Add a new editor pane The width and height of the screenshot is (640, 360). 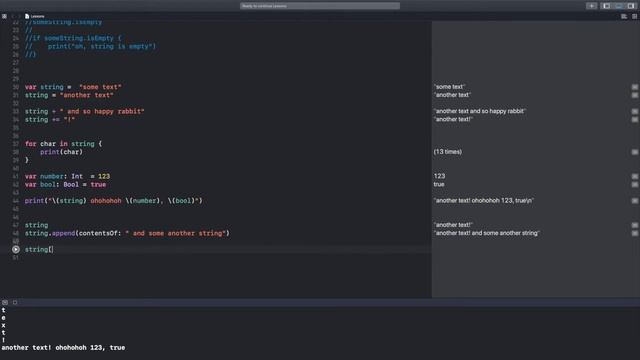coord(634,16)
